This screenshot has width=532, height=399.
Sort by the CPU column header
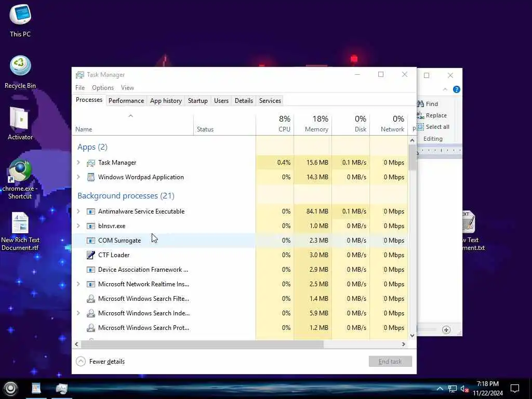275,124
